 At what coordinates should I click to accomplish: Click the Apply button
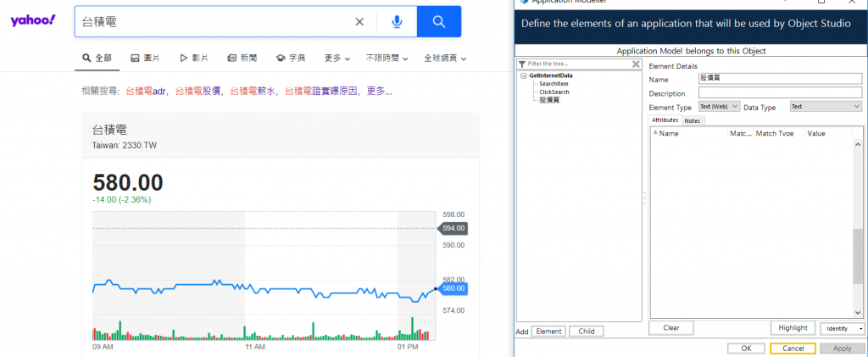(842, 349)
